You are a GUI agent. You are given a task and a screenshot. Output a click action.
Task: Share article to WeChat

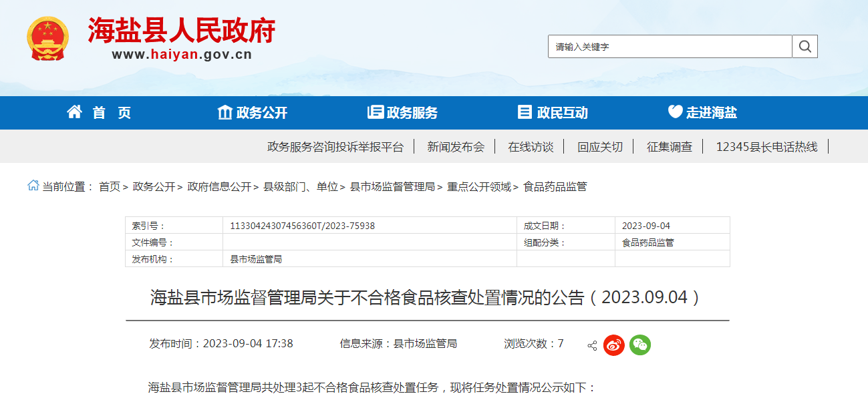(x=640, y=345)
